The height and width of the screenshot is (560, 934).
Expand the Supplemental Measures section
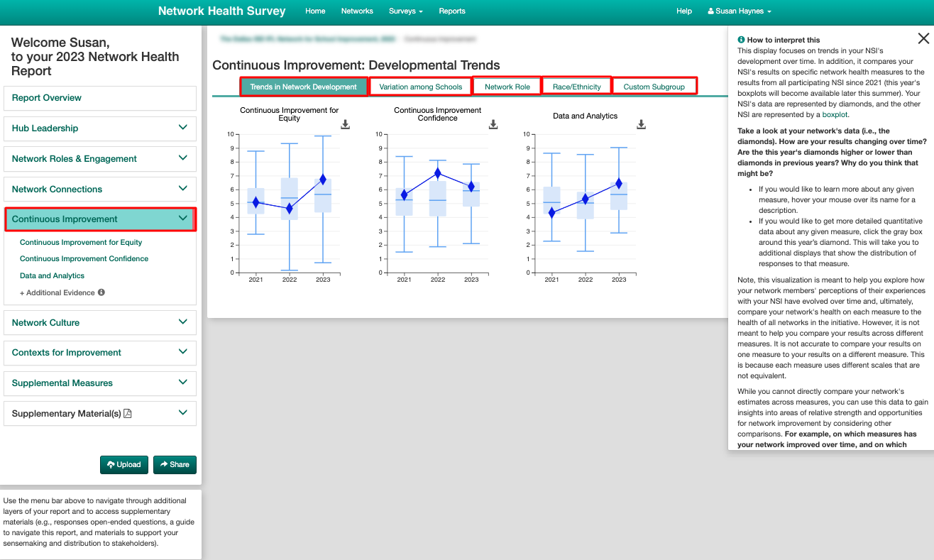(99, 383)
